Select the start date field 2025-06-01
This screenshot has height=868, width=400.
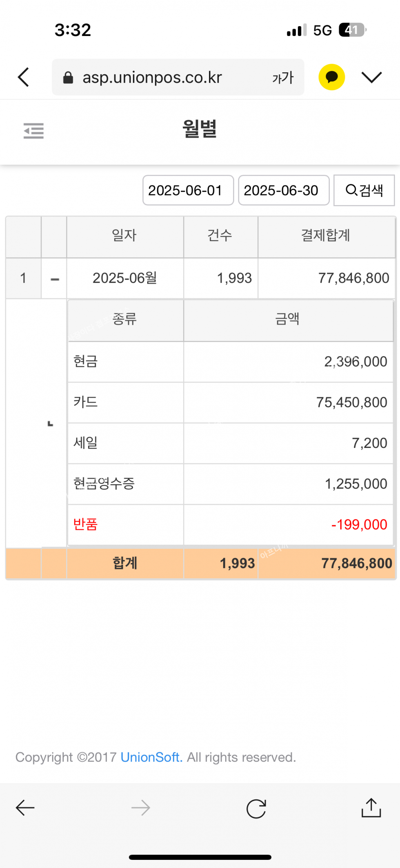(x=188, y=190)
